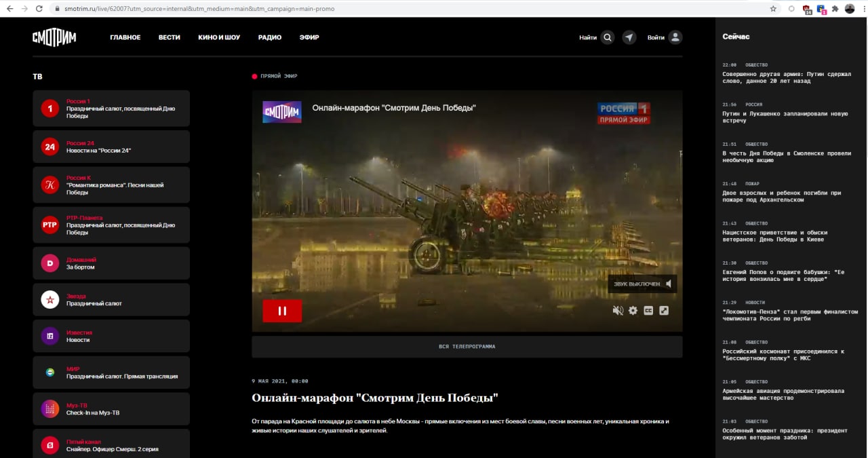Click the ЗВУК ВЫКЛЮЧЕН sound-off banner

click(642, 284)
